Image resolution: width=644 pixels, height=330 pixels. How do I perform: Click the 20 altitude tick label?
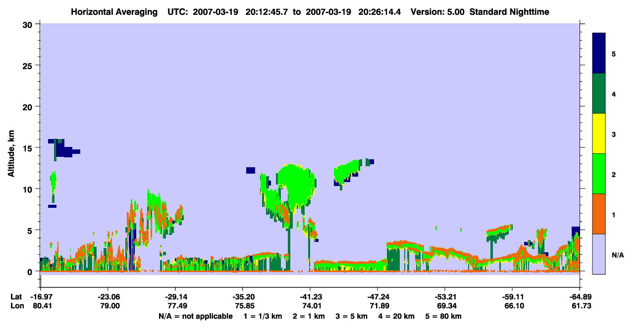pos(29,106)
